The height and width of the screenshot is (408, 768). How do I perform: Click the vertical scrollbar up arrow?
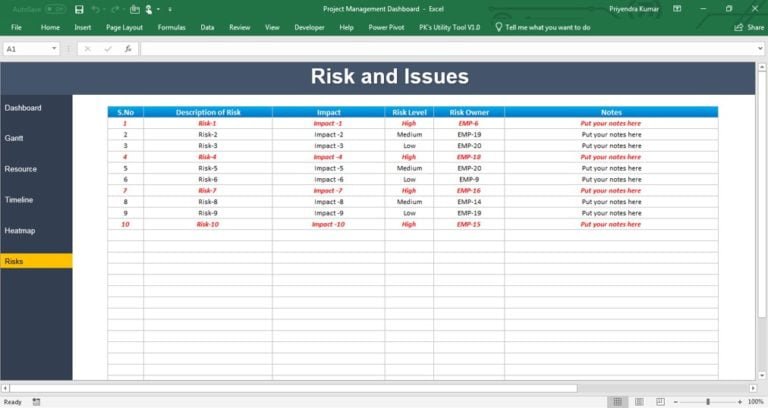[x=762, y=67]
